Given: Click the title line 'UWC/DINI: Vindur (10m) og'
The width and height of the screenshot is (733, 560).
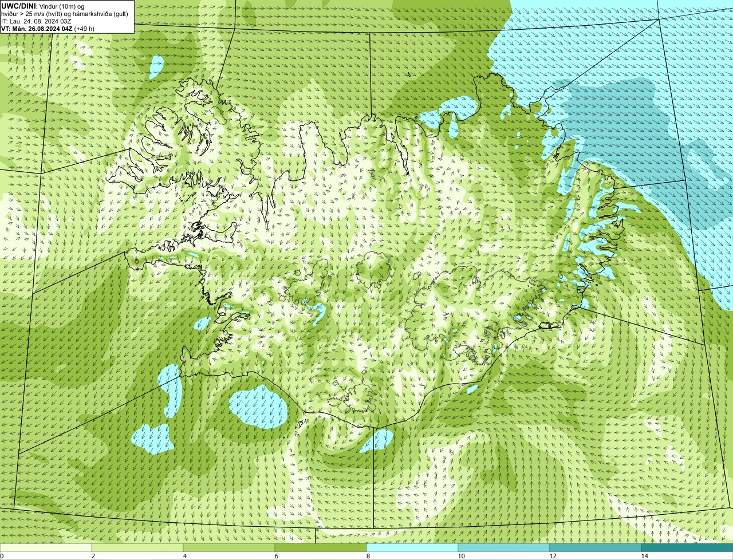Looking at the screenshot, I should [43, 6].
